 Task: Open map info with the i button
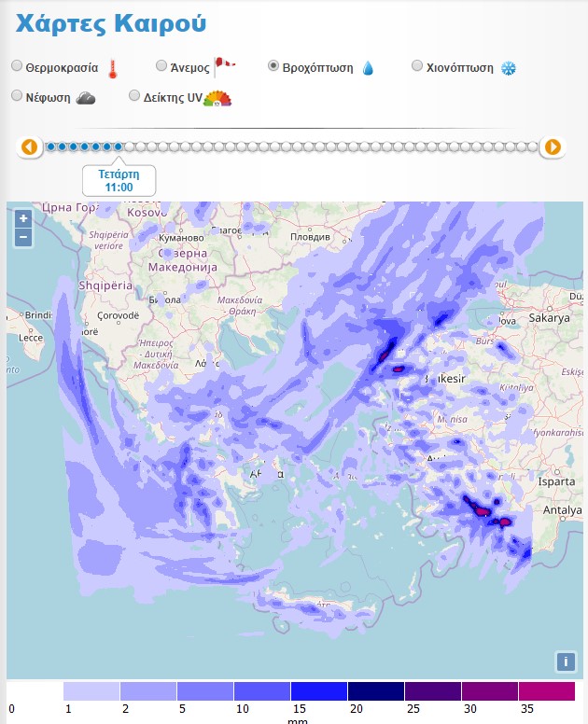point(566,661)
